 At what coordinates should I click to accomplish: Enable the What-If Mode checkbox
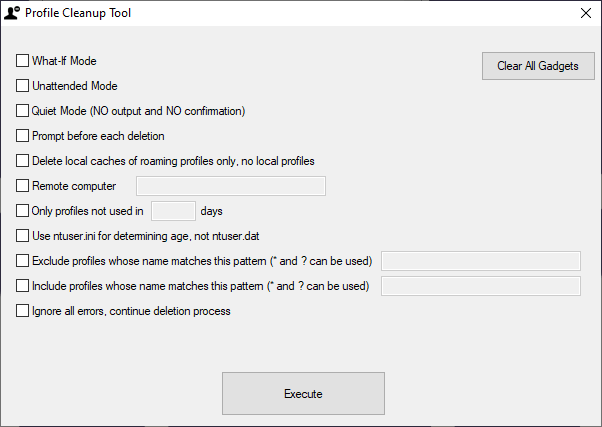point(23,61)
